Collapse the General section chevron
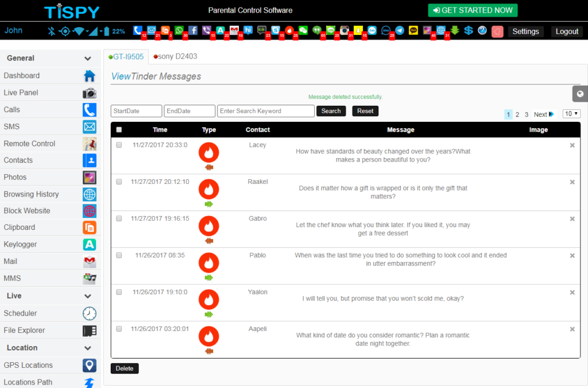This screenshot has height=388, width=588. coord(88,59)
